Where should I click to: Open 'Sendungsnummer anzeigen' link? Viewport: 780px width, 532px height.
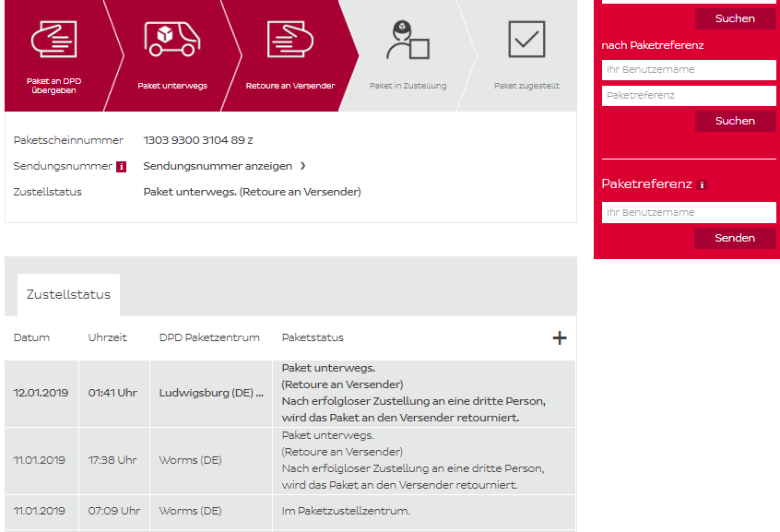[218, 166]
